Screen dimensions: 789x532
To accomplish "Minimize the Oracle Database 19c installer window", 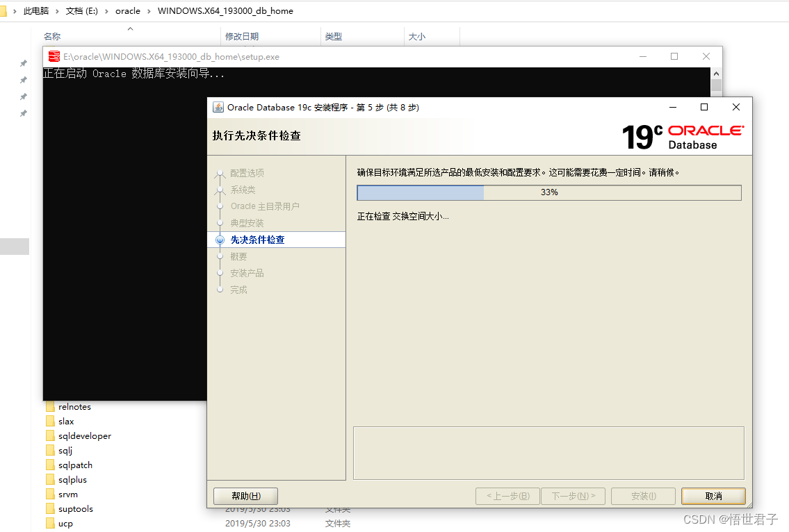I will point(673,107).
